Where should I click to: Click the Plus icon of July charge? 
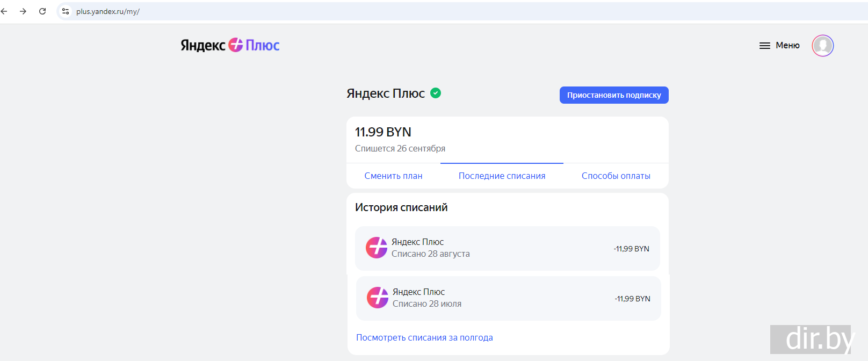coord(378,298)
